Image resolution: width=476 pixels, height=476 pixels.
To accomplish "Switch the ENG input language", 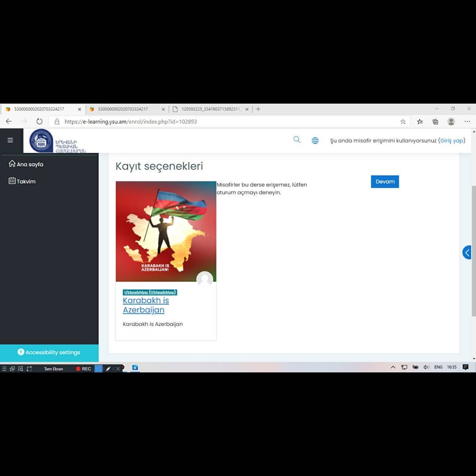I will 438,367.
